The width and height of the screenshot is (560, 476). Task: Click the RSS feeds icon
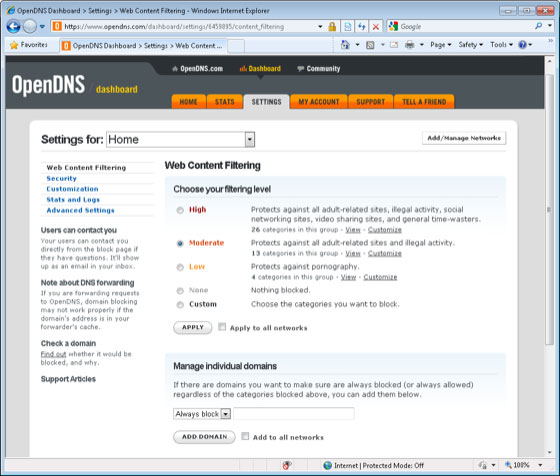[x=370, y=45]
